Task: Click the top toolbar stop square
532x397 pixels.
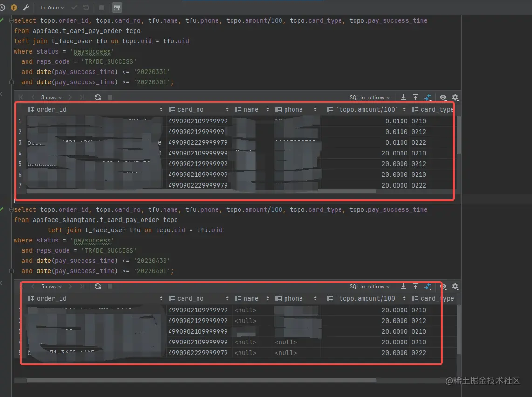Action: pyautogui.click(x=102, y=7)
